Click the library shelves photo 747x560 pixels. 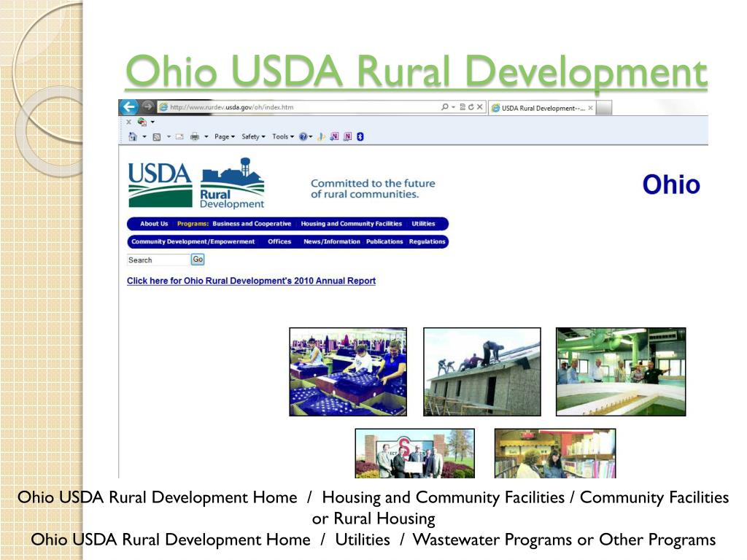click(x=555, y=454)
